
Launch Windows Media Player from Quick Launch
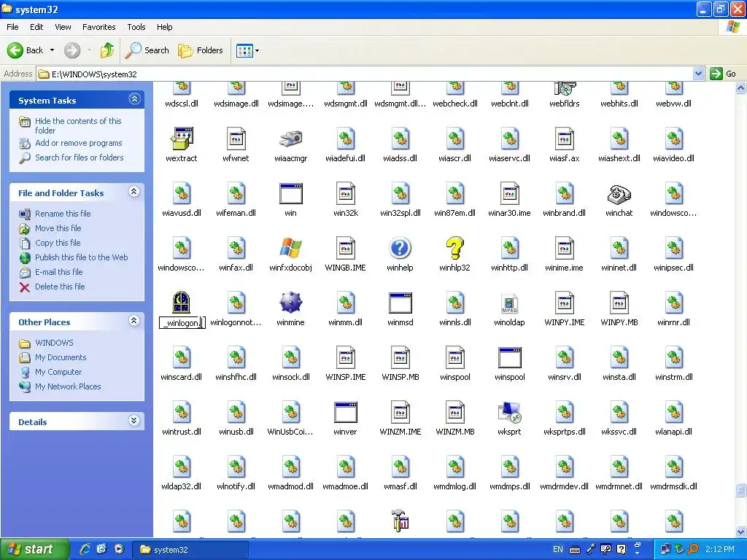pos(119,549)
